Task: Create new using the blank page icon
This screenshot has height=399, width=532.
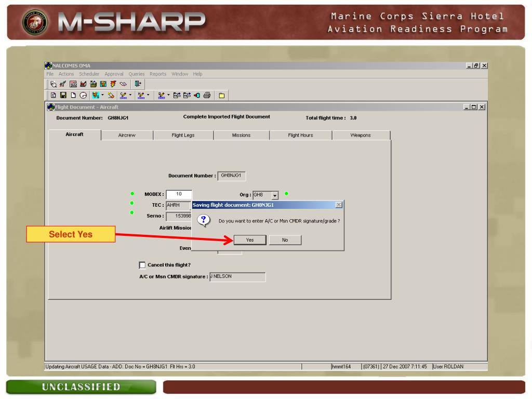Action: click(73, 96)
